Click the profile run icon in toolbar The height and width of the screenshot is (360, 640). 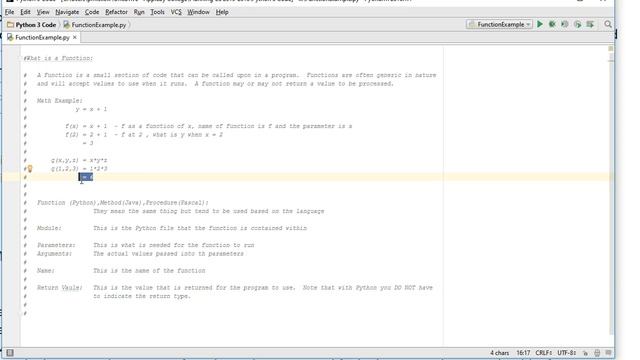point(578,24)
